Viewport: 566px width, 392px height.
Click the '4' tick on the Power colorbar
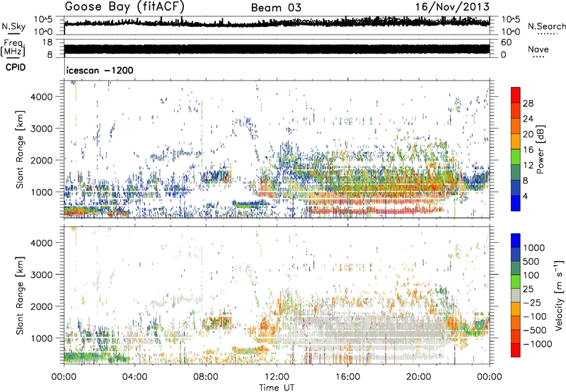click(525, 196)
